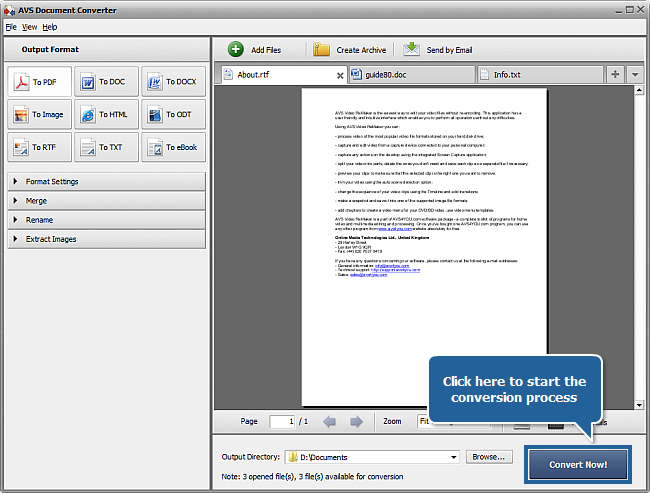
Task: Click the page number input field
Action: (282, 422)
